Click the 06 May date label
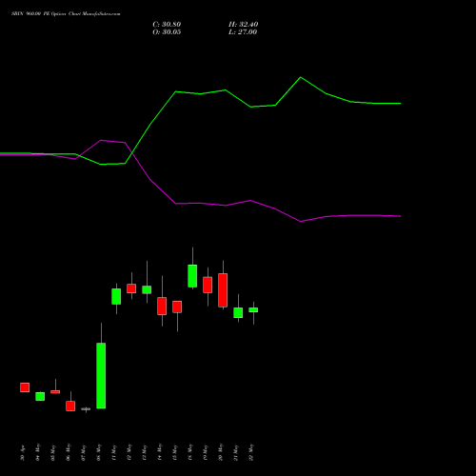This screenshot has height=476, width=476. point(68,452)
